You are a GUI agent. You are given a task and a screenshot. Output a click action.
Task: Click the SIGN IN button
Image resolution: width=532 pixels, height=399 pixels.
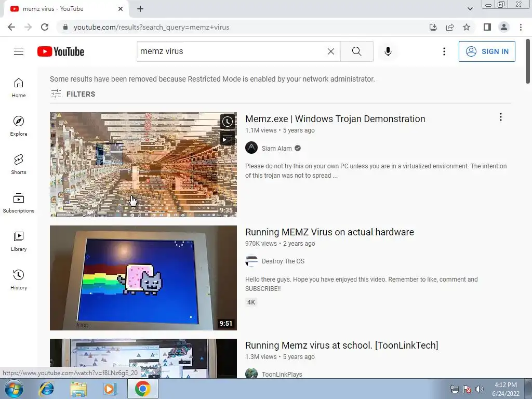[x=487, y=51]
